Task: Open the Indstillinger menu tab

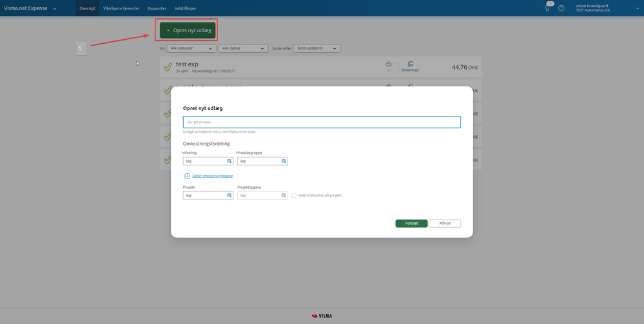Action: 185,8
